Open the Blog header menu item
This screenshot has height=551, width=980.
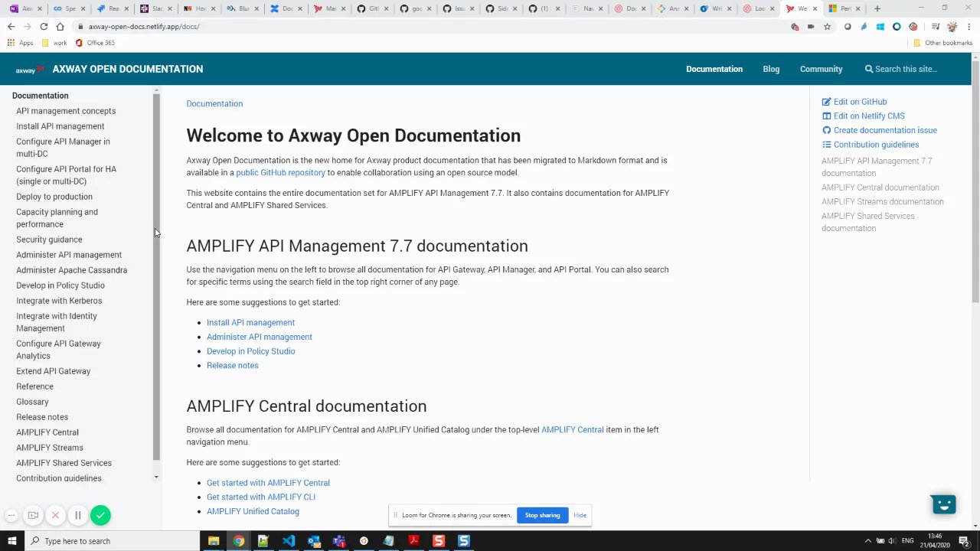click(x=771, y=69)
